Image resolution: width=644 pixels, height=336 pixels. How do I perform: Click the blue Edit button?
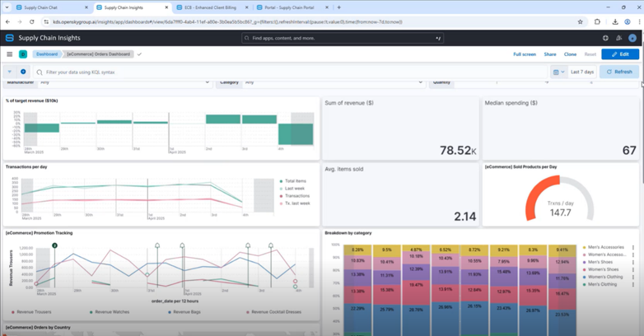pyautogui.click(x=619, y=54)
